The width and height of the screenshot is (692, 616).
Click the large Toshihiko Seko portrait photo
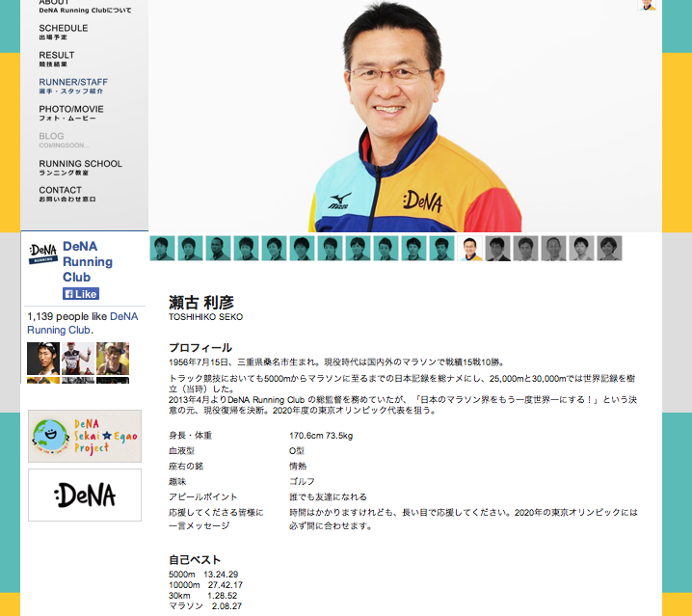pos(405,116)
